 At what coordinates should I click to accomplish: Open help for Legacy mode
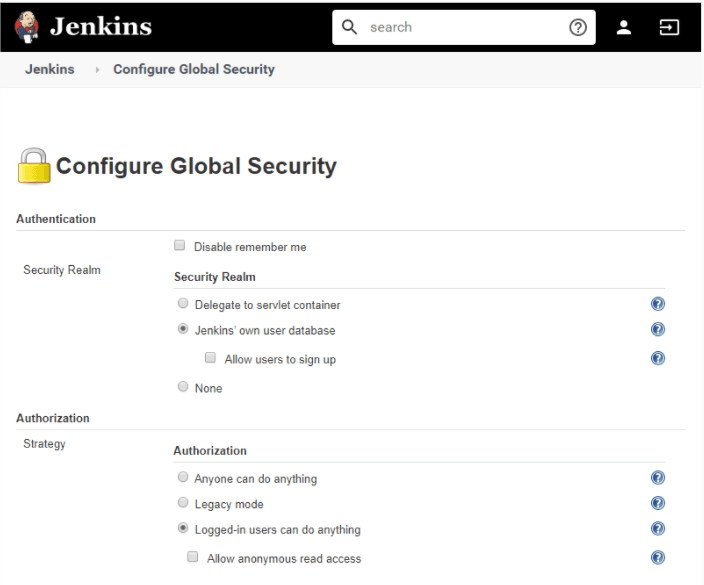(x=658, y=503)
